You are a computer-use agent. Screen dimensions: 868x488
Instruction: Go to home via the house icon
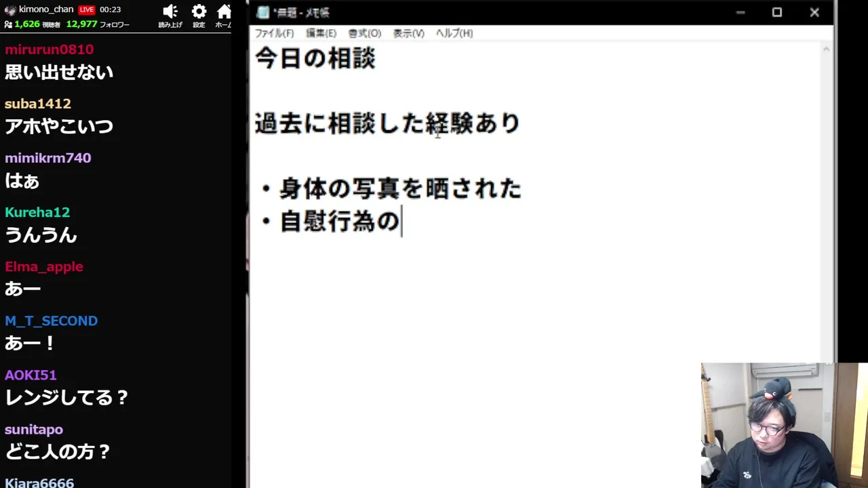tap(224, 12)
